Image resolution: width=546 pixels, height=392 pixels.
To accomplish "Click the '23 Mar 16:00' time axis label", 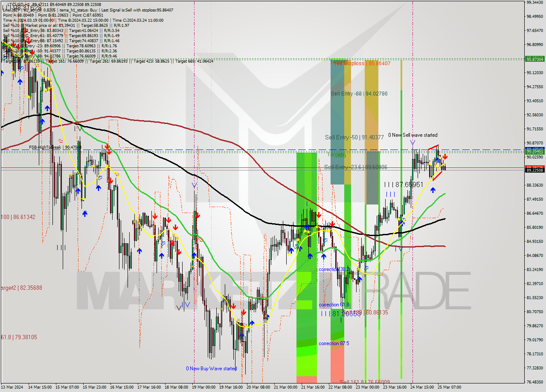I will click(395, 387).
